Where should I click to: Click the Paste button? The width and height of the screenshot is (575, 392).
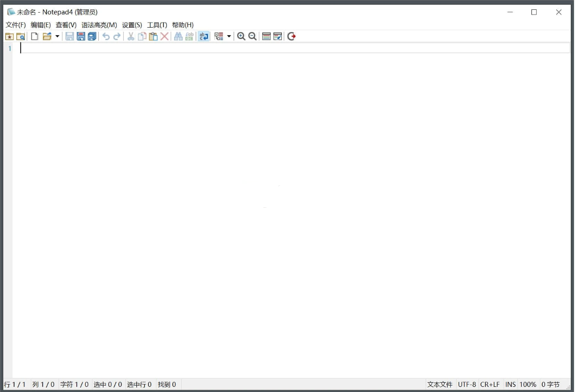click(x=153, y=36)
